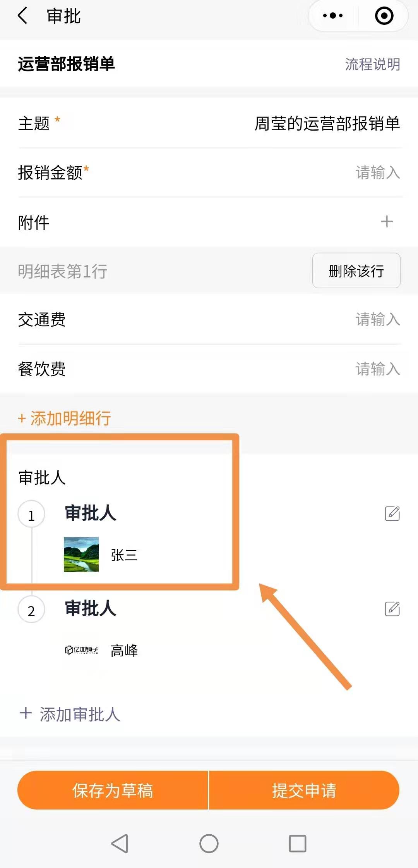418x868 pixels.
Task: Click the 删除该行 button
Action: coord(356,271)
